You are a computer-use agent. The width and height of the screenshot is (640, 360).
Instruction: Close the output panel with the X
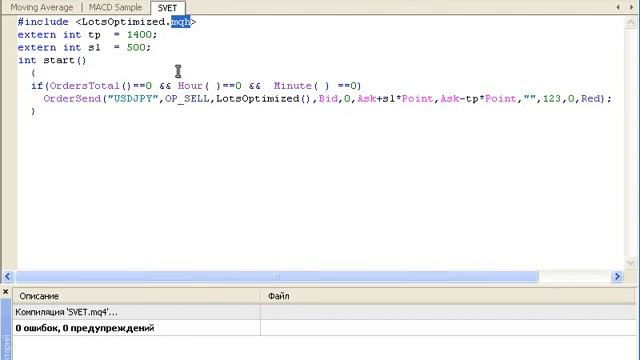click(6, 291)
